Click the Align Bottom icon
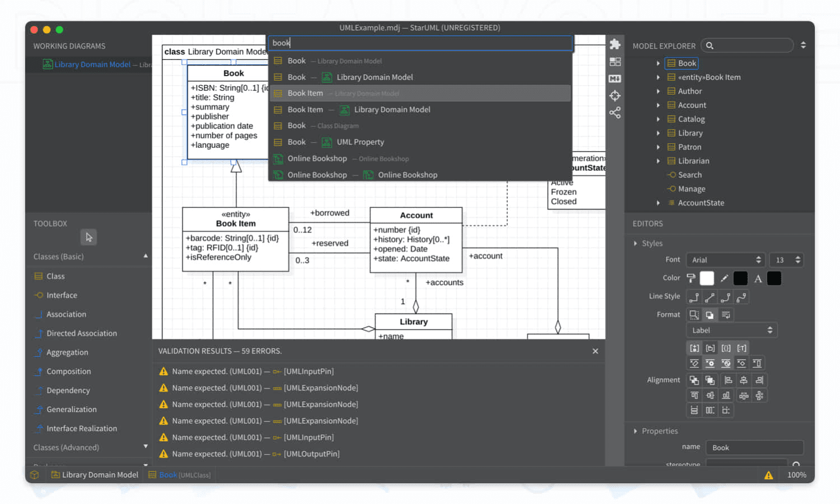 (726, 395)
